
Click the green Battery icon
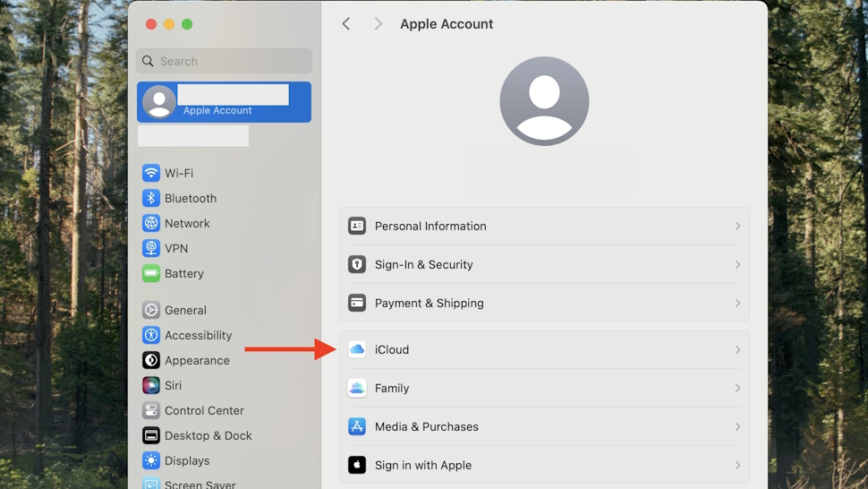[150, 273]
